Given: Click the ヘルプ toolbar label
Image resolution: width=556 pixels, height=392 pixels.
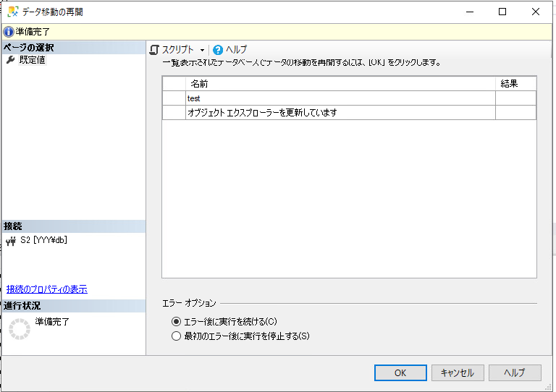Looking at the screenshot, I should (x=236, y=50).
